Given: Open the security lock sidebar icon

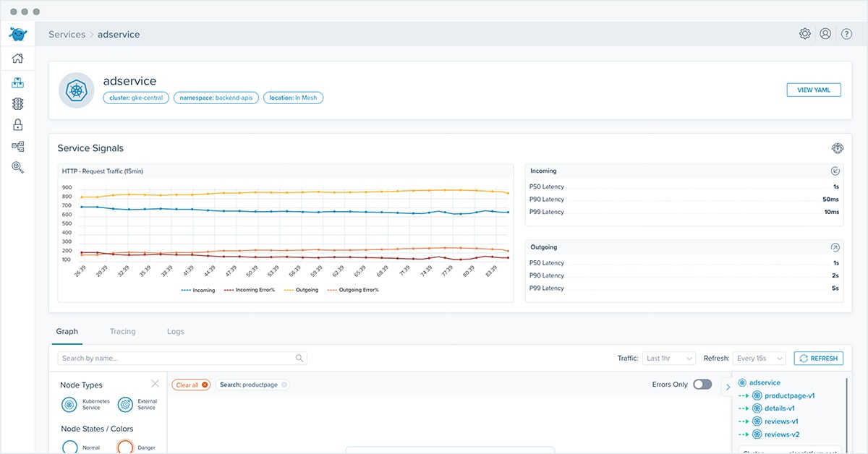Looking at the screenshot, I should click(x=17, y=125).
